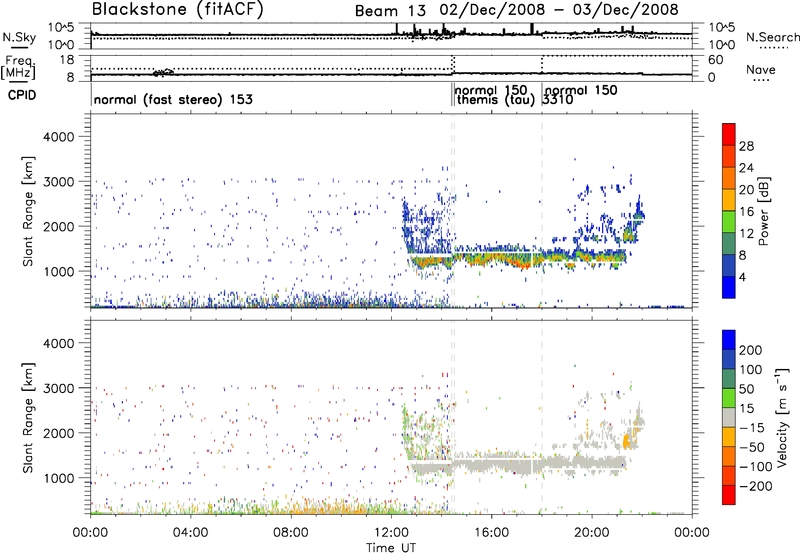The height and width of the screenshot is (554, 800).
Task: Click the 'Velocity [m s-1]' colorbar title
Action: (782, 417)
